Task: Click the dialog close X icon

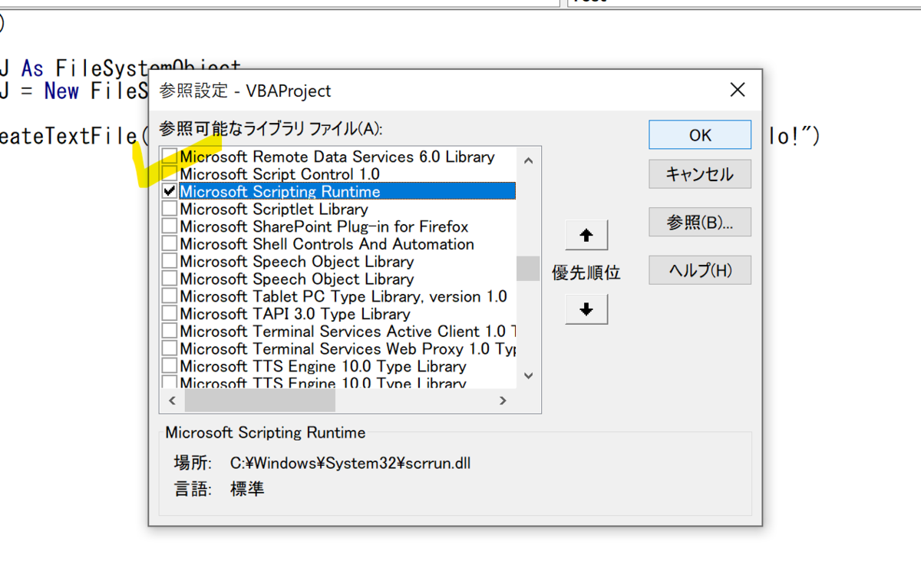Action: pos(737,90)
